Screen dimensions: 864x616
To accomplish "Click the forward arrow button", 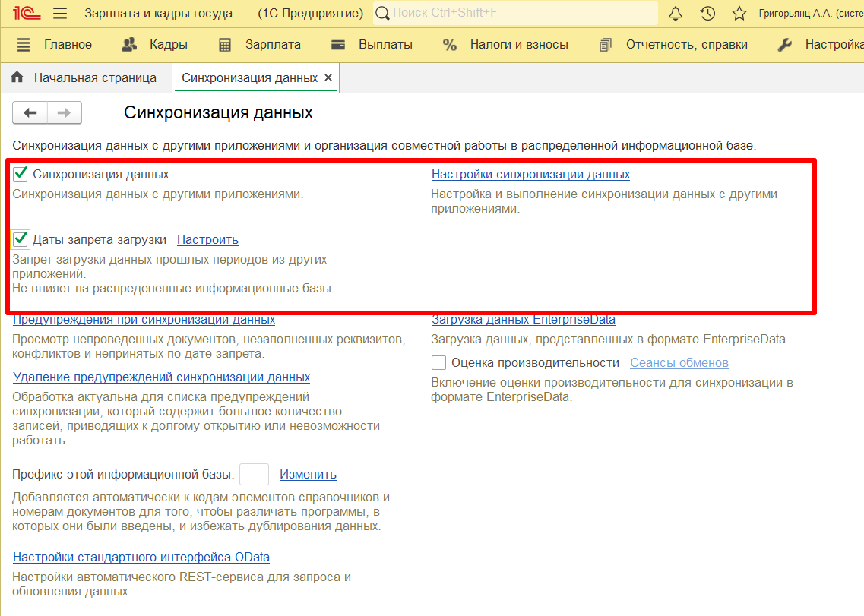I will coord(65,113).
